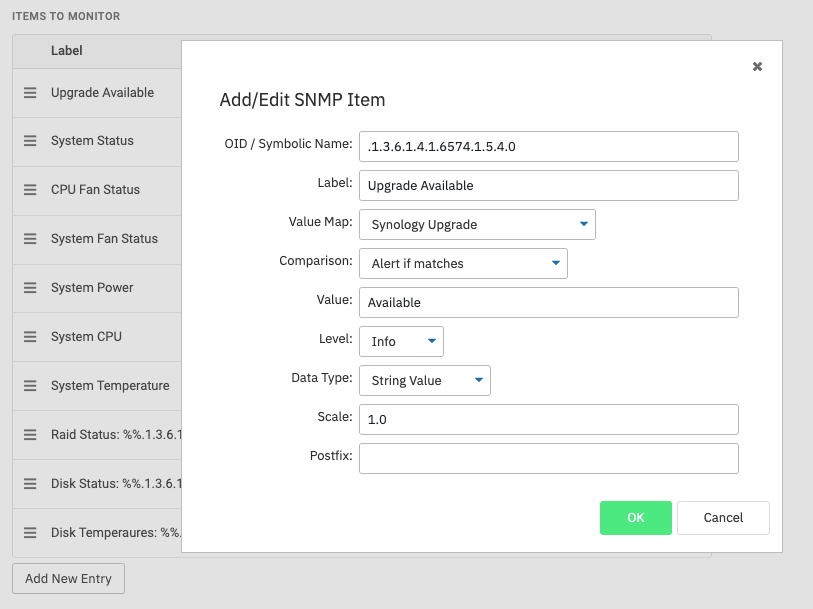Click drag handle icon beside Upgrade Available
The width and height of the screenshot is (813, 609).
pos(30,93)
